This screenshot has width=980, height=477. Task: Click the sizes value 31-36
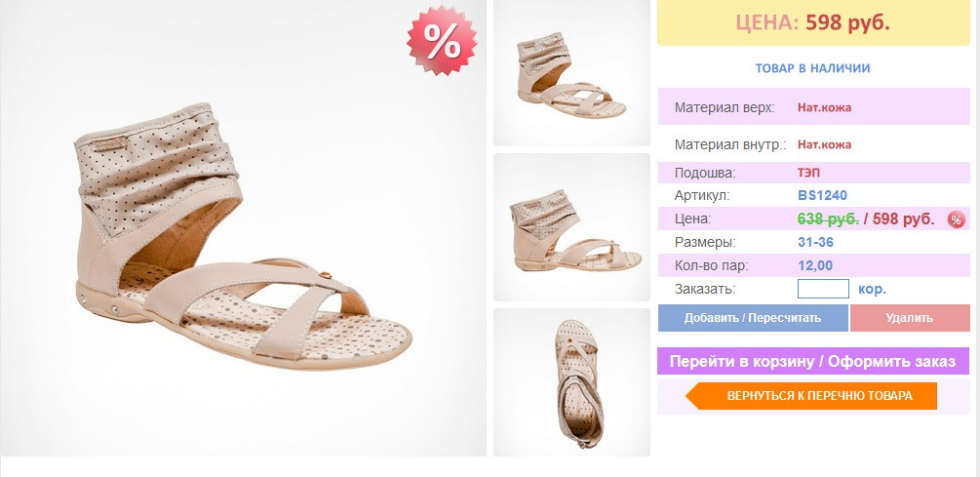[815, 242]
